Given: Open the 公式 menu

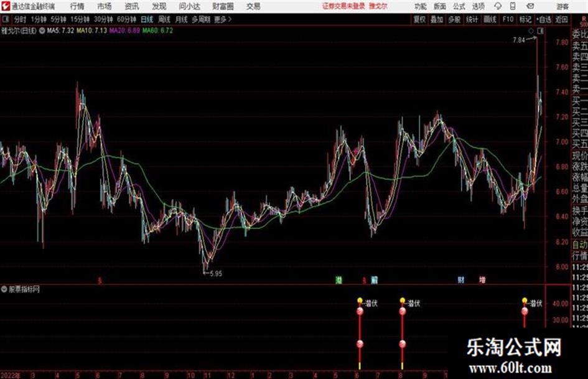Looking at the screenshot, I should pyautogui.click(x=459, y=6).
